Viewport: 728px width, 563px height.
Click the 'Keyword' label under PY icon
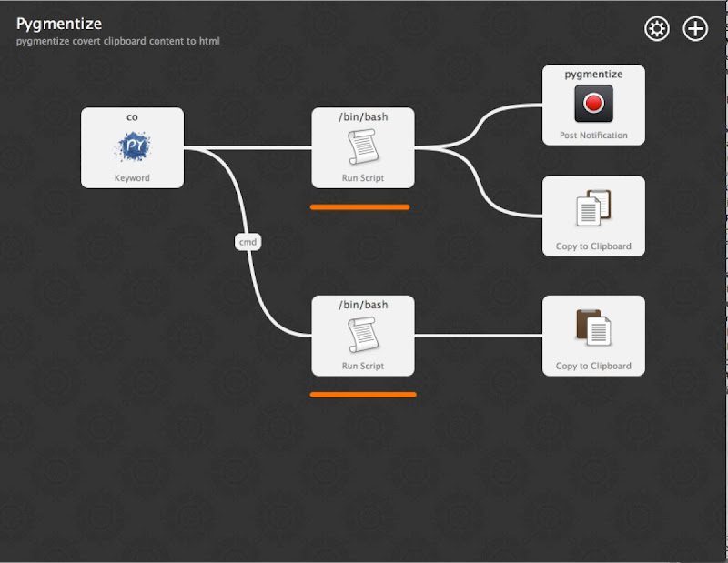(x=132, y=177)
